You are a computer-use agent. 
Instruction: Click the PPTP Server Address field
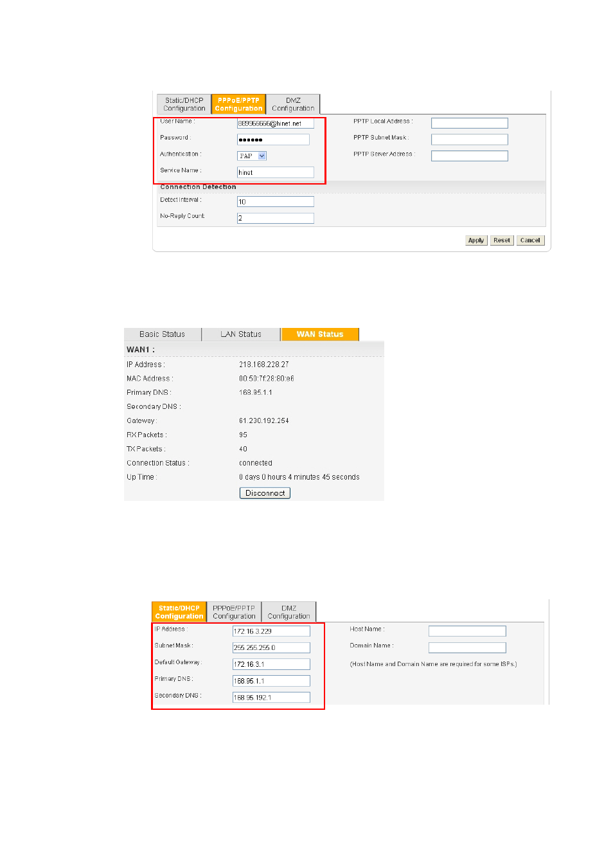pos(470,156)
